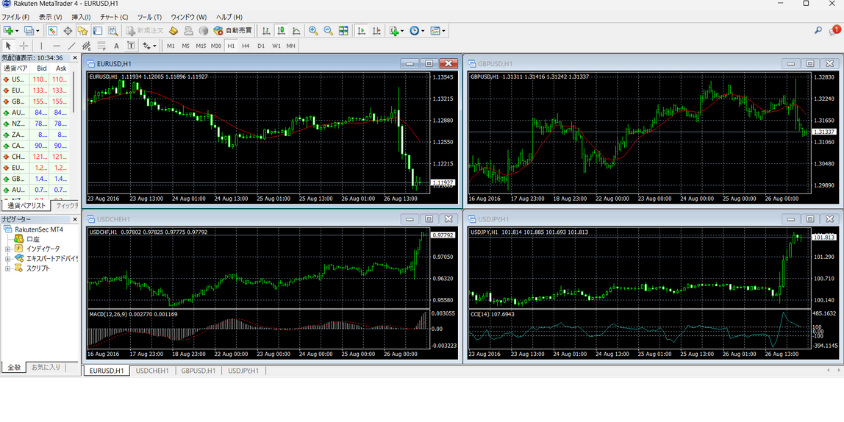The height and width of the screenshot is (422, 844).
Task: Click the zoom out magnifier icon
Action: [x=327, y=31]
